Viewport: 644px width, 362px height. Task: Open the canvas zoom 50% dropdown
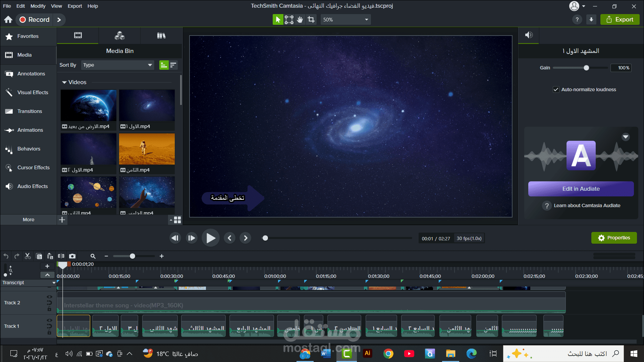point(345,20)
